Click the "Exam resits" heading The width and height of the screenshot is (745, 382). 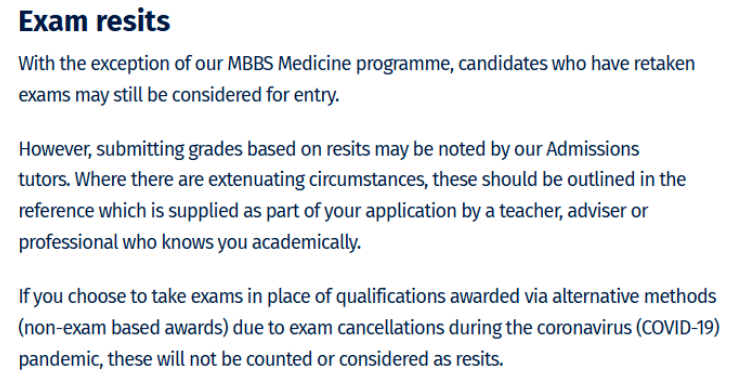[x=94, y=21]
